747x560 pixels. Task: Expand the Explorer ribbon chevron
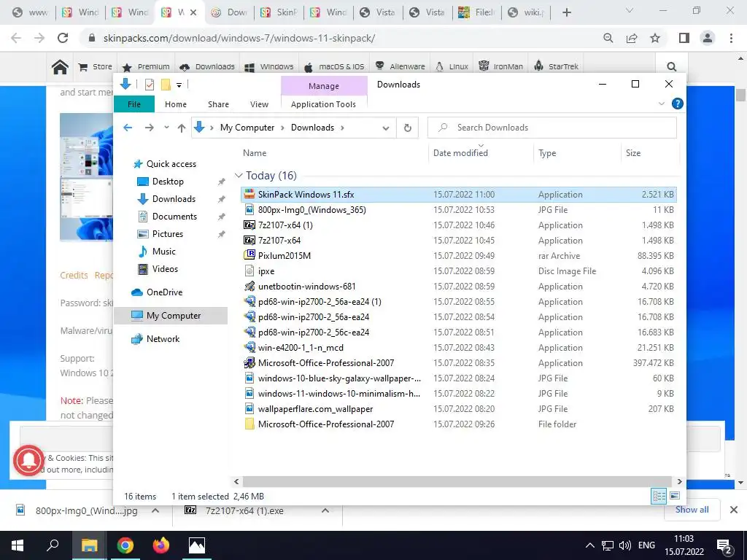pyautogui.click(x=661, y=104)
